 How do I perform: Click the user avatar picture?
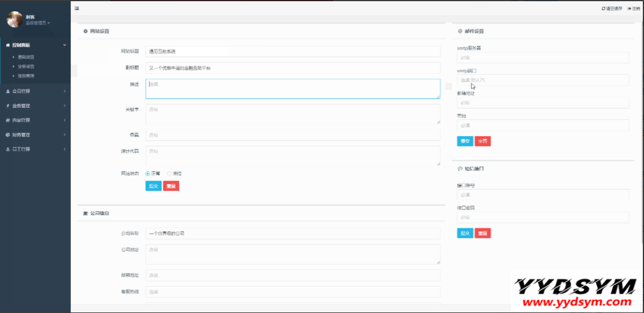coord(14,20)
